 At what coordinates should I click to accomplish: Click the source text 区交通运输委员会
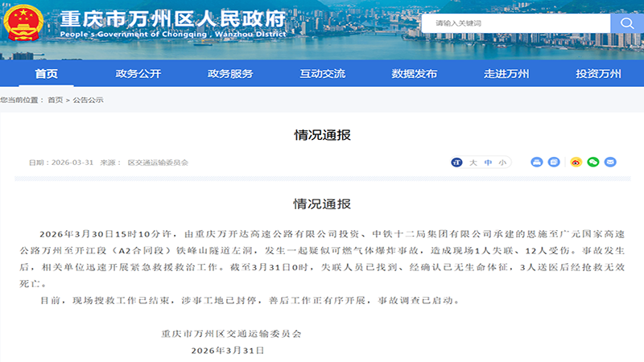158,162
